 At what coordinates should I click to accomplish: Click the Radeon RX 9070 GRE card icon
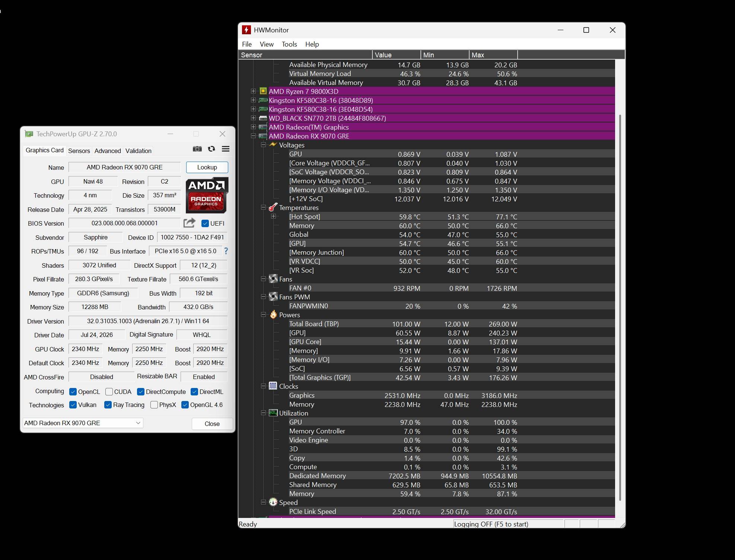[x=263, y=136]
